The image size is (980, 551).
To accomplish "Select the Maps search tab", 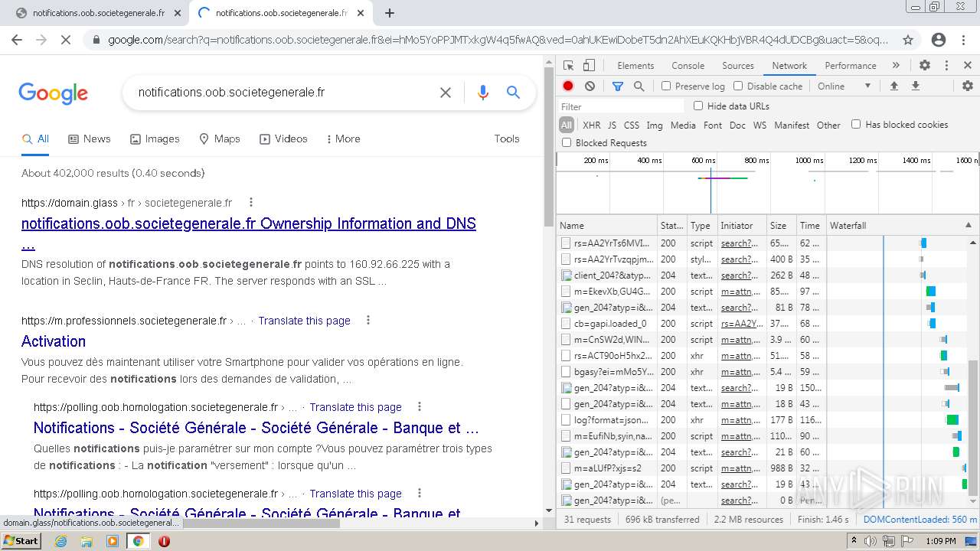I will pos(220,139).
